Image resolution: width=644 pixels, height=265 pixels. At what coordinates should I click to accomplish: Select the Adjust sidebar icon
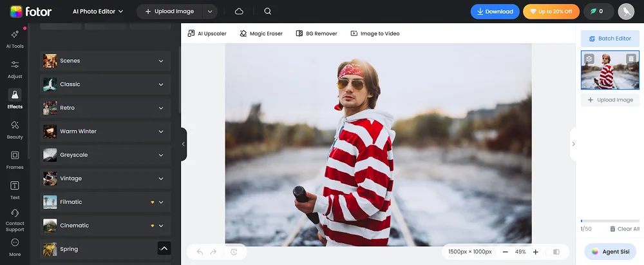tap(14, 69)
